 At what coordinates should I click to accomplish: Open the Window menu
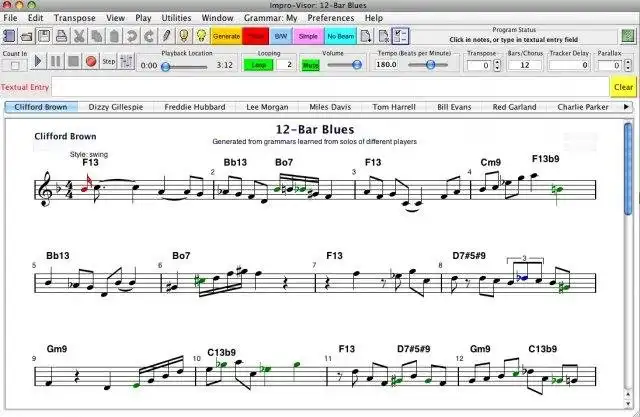218,18
